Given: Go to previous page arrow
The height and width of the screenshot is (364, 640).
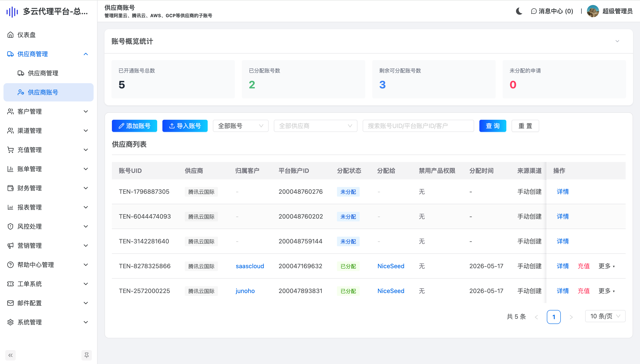Looking at the screenshot, I should [x=536, y=317].
